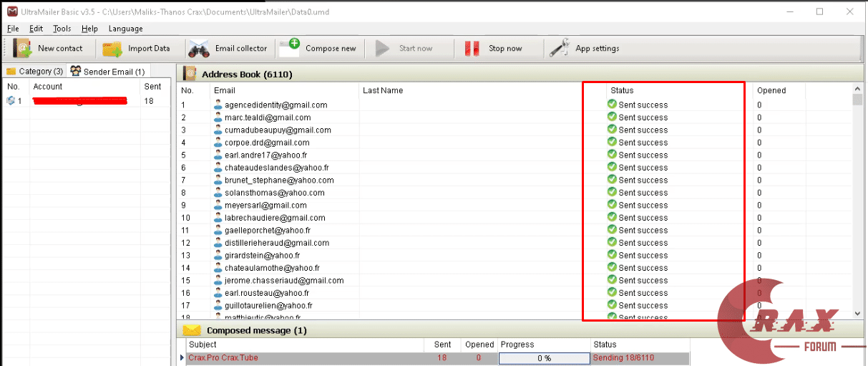Select contact marc.tealdi@gmail.com
Screen dimensions: 868x366
click(x=268, y=117)
